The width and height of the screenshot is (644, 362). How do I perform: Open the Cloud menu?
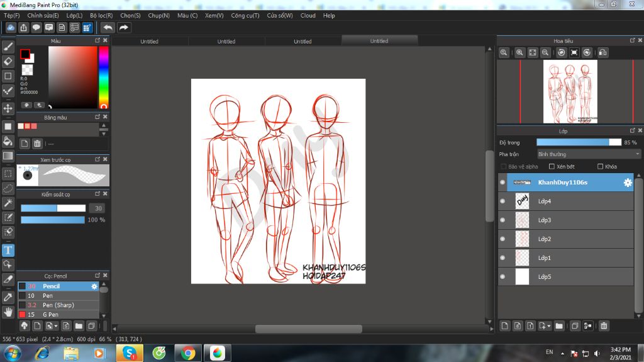(308, 15)
